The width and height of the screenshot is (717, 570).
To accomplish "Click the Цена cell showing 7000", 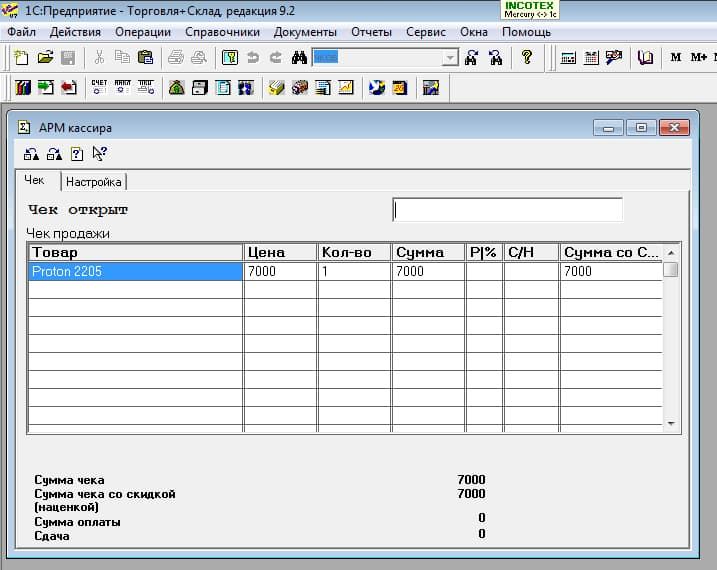I will tap(280, 272).
